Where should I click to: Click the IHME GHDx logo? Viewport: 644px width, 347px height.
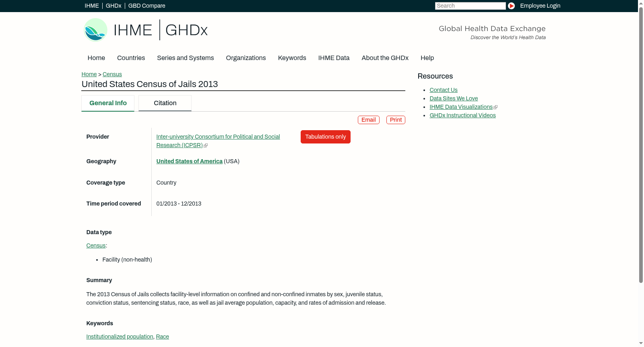click(145, 30)
